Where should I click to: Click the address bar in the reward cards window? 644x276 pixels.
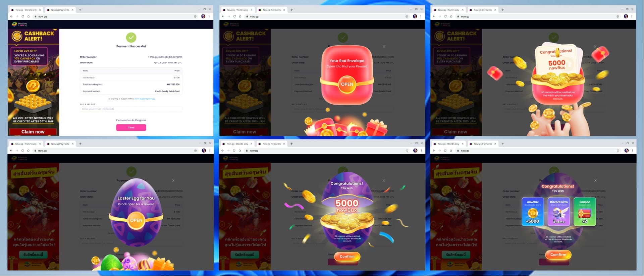538,151
